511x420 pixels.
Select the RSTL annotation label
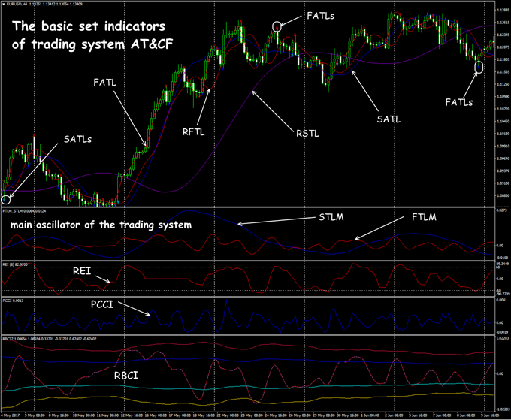[306, 134]
